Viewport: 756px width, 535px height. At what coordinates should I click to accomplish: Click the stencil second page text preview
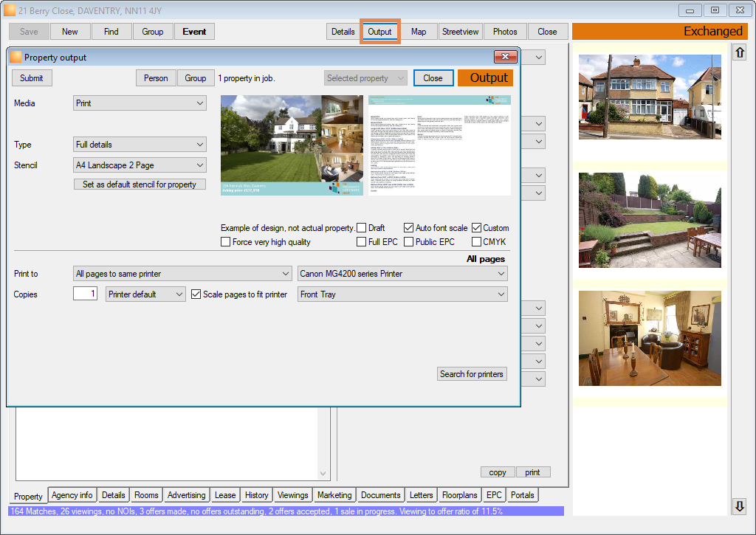[x=439, y=145]
